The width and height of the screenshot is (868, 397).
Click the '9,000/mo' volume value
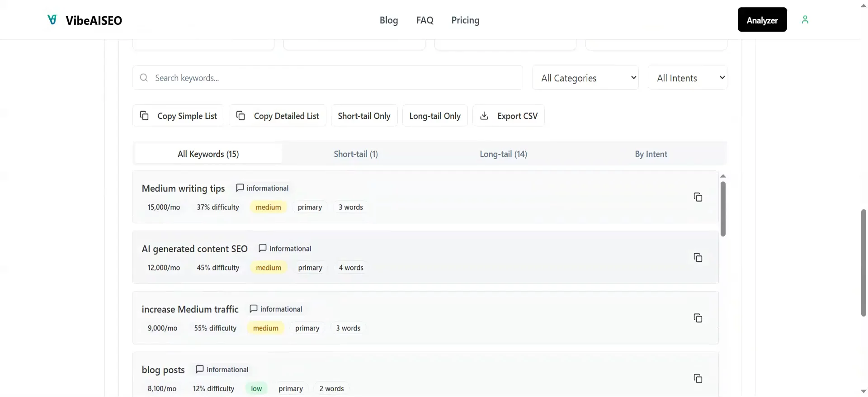pyautogui.click(x=162, y=328)
